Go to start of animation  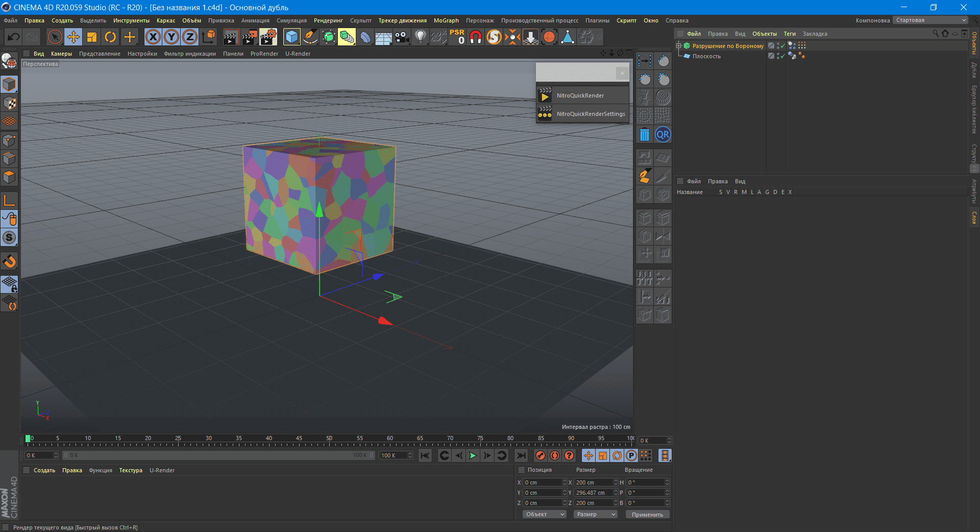[x=425, y=455]
